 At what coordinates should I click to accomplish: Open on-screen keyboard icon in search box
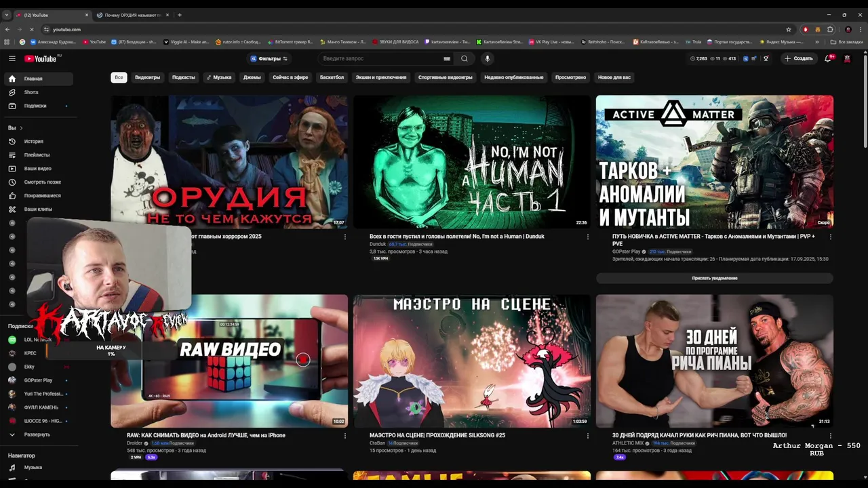pyautogui.click(x=447, y=58)
